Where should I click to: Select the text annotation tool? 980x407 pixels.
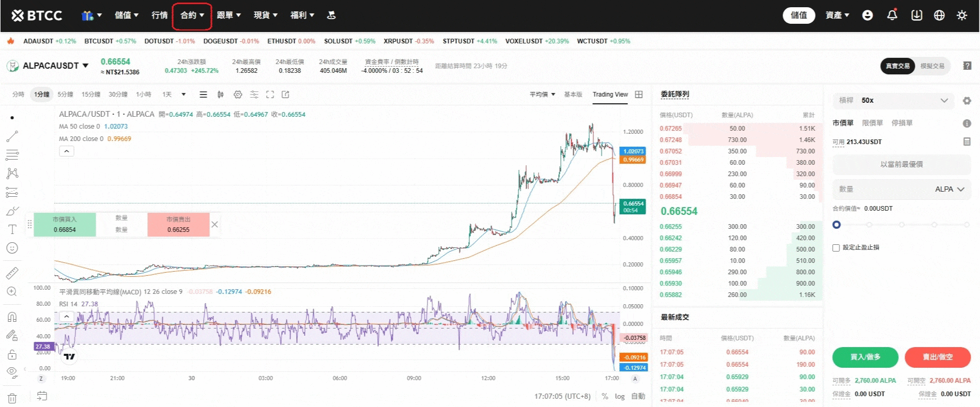click(x=12, y=229)
